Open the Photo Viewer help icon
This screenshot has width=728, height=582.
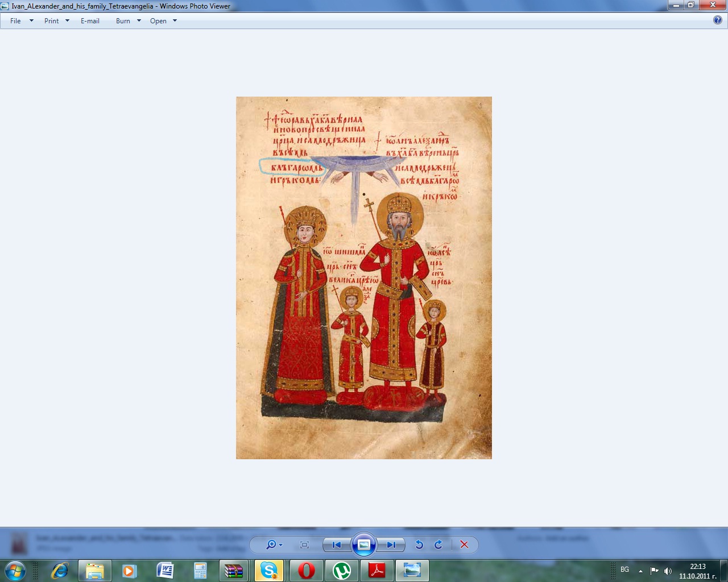[717, 20]
